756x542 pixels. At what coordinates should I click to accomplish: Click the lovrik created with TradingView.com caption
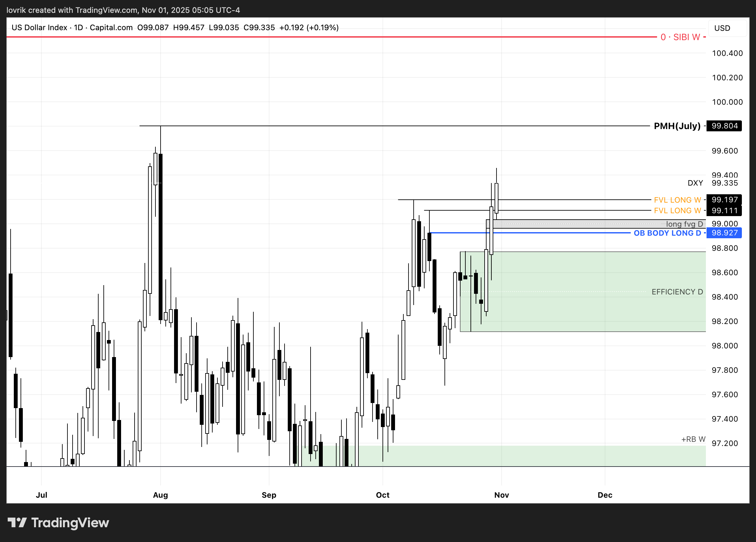point(123,10)
